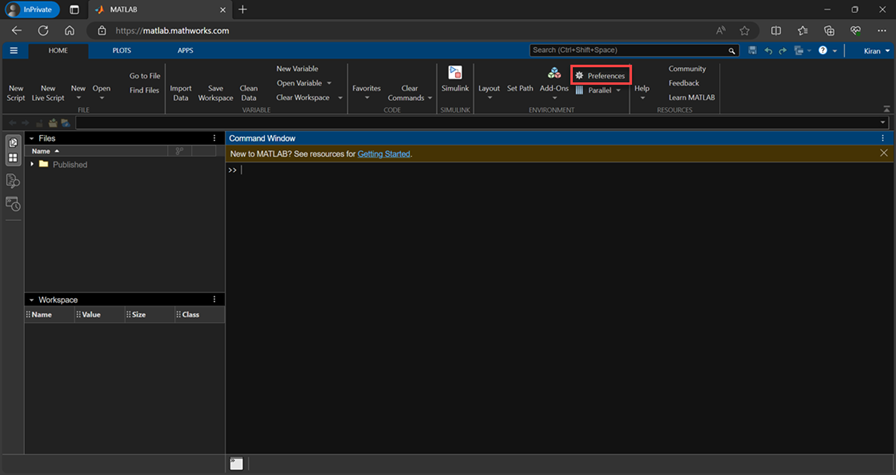
Task: Expand the Clear Commands dropdown
Action: (430, 98)
